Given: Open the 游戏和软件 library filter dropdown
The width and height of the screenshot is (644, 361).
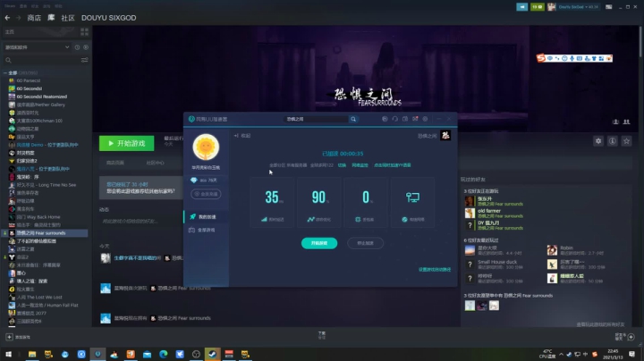Looking at the screenshot, I should click(x=37, y=47).
